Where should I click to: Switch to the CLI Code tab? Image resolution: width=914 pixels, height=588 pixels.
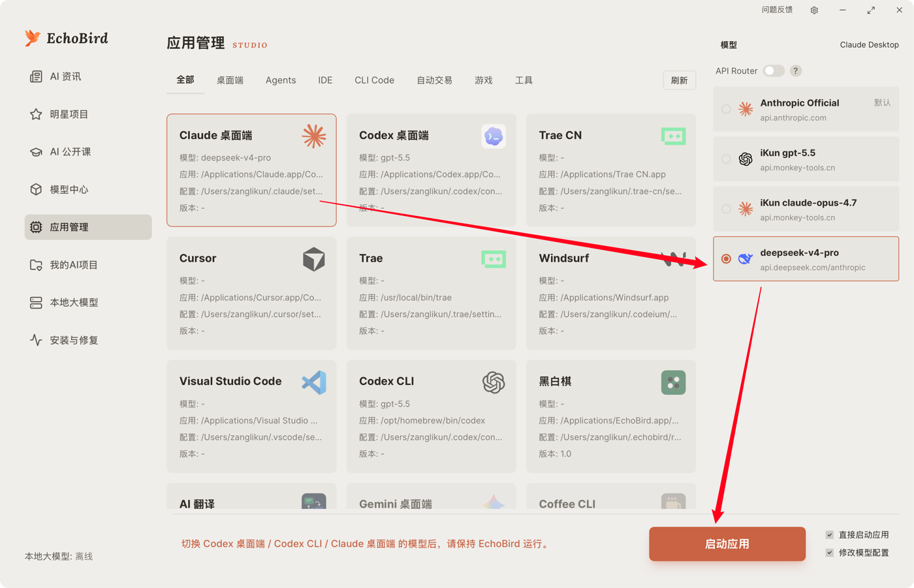click(375, 80)
